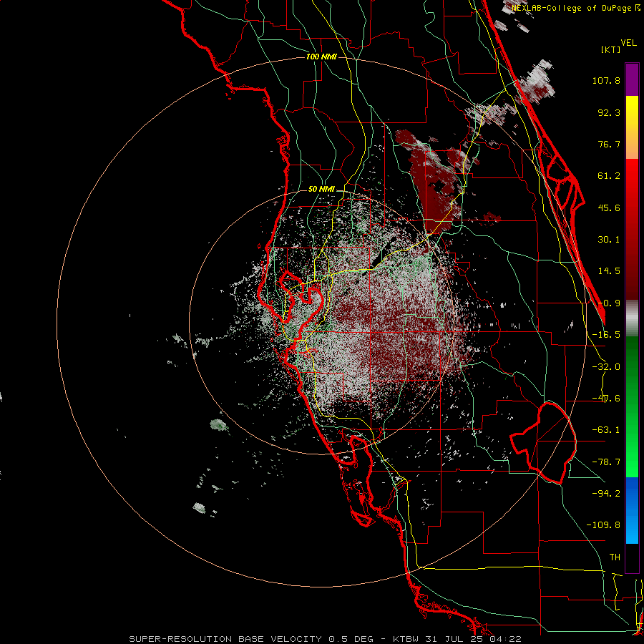Click the -94.2 velocity scale value

click(606, 493)
